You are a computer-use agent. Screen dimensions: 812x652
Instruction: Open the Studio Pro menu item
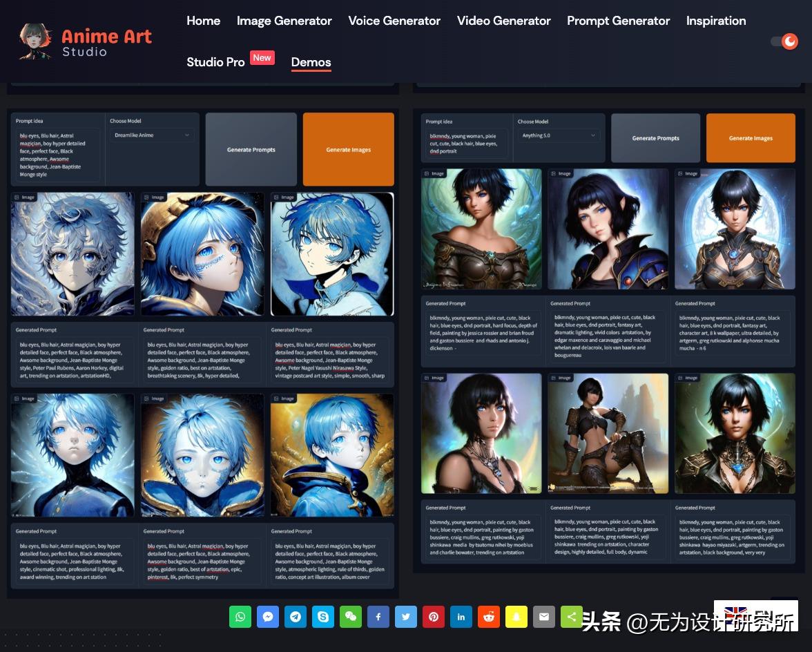(215, 62)
